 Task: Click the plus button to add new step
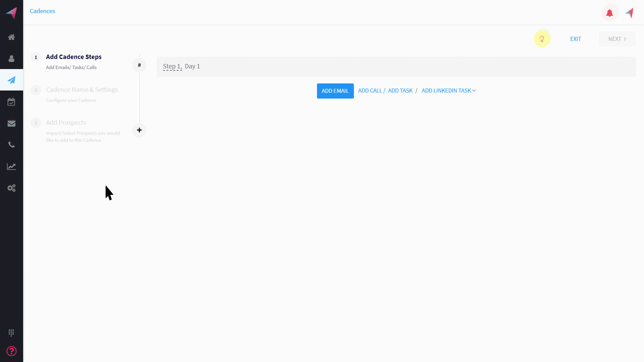click(139, 130)
